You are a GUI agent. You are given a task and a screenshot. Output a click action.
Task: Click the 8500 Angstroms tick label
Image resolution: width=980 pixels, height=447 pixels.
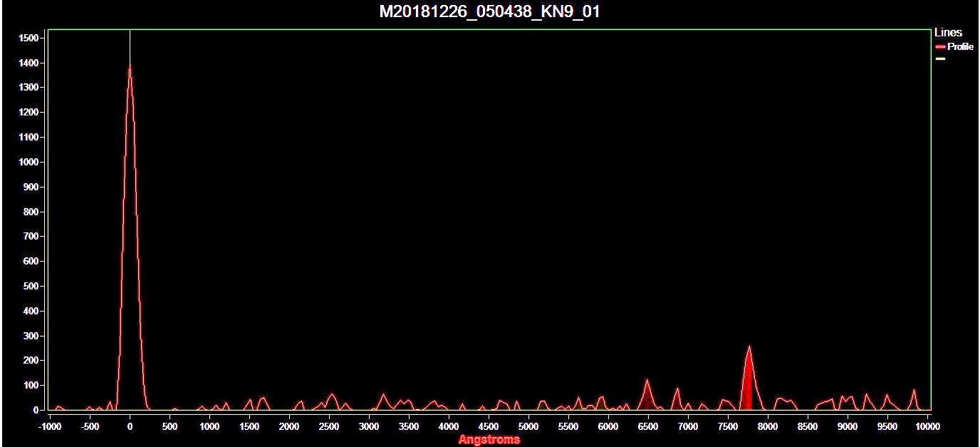coord(808,426)
